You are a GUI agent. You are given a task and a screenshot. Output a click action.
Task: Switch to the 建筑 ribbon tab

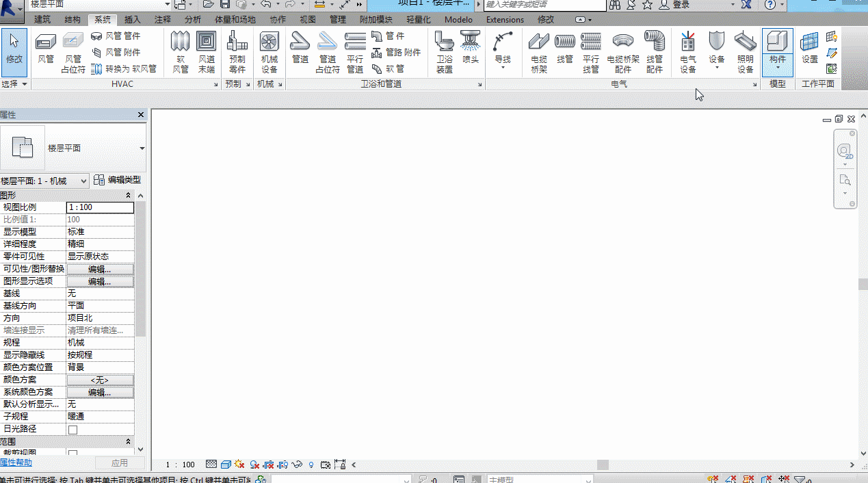[42, 20]
